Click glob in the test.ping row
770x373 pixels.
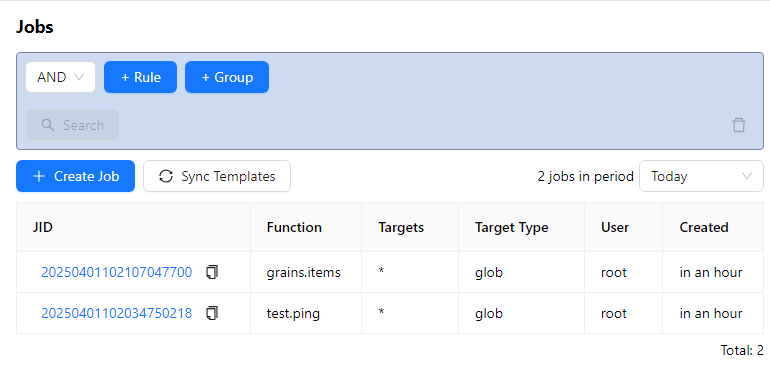tap(489, 314)
